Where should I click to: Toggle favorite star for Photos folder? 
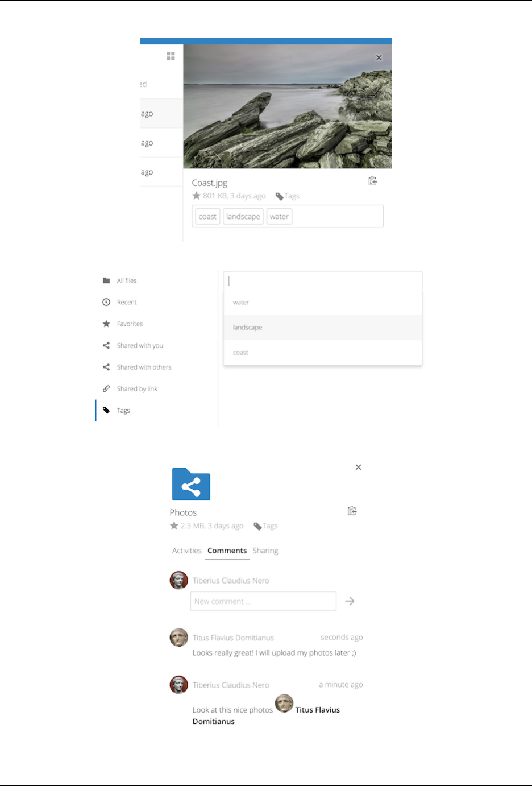(174, 526)
